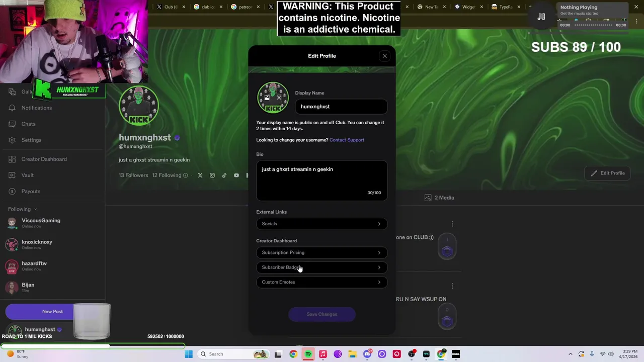The image size is (644, 362).
Task: Click the music widget track progress bar
Action: (x=593, y=25)
